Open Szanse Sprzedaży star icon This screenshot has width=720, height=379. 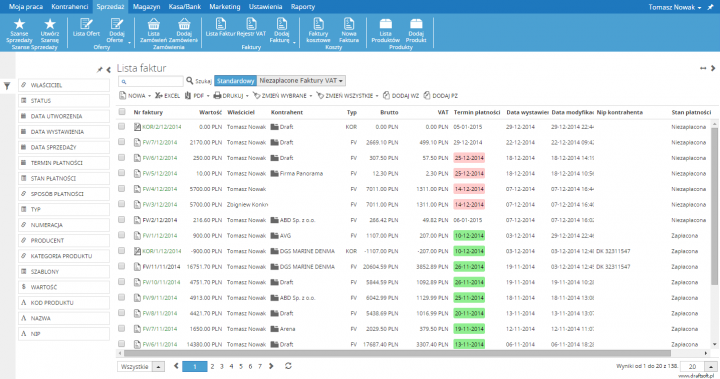pos(19,24)
